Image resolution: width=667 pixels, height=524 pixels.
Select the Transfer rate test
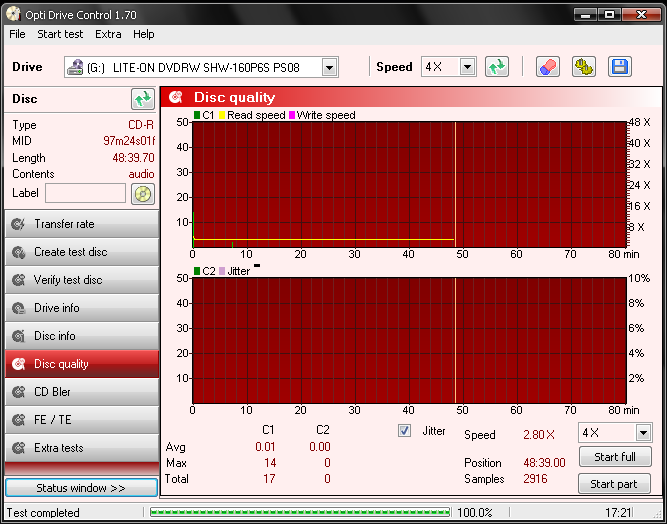[x=82, y=224]
